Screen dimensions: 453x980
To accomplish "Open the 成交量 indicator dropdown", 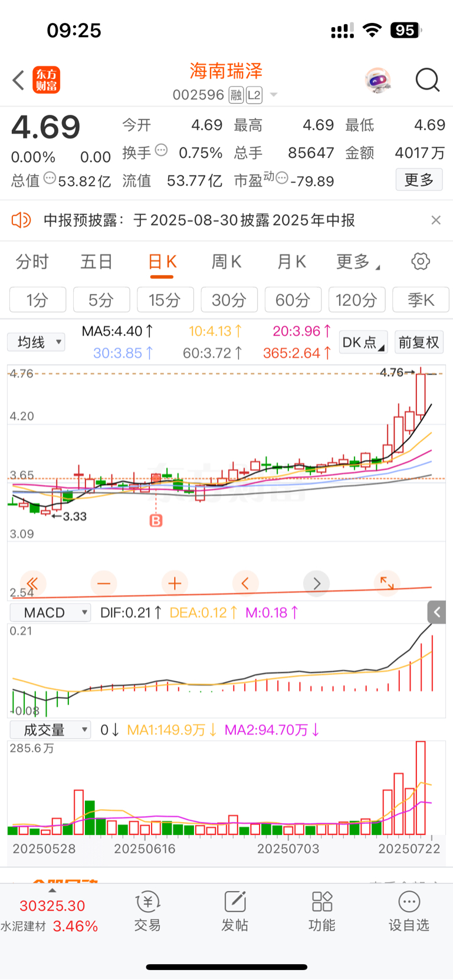I will coord(50,730).
